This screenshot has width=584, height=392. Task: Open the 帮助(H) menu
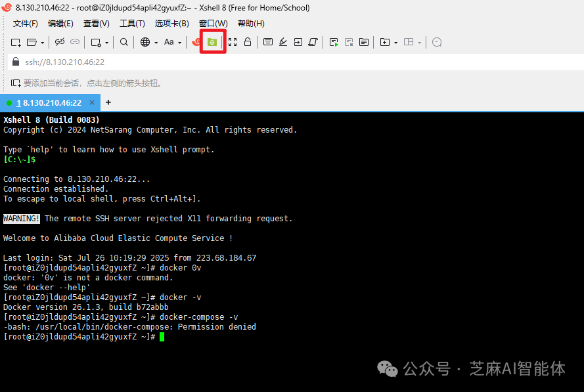pos(252,24)
